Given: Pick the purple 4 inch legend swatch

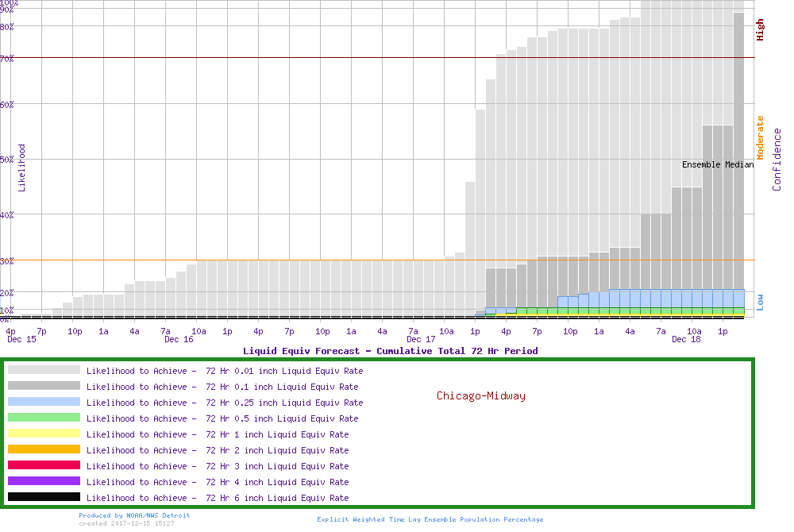Looking at the screenshot, I should tap(44, 481).
